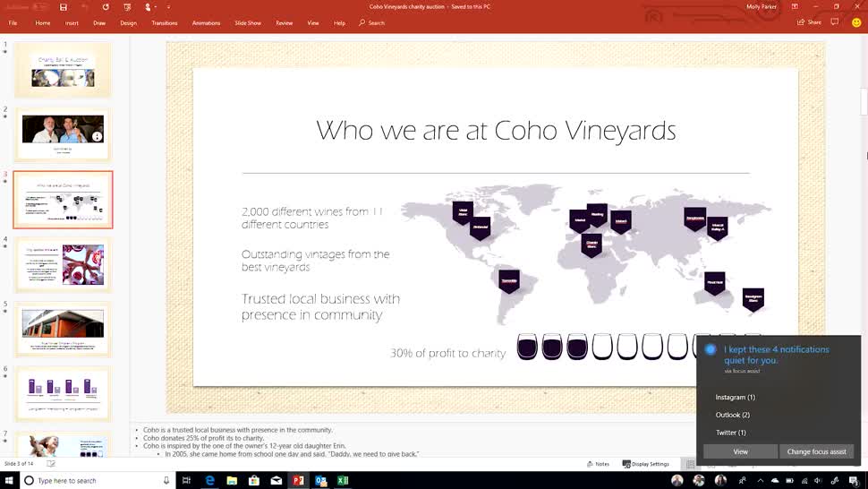The height and width of the screenshot is (489, 868).
Task: Click the Redo/Repeat icon in title bar
Action: [x=106, y=7]
